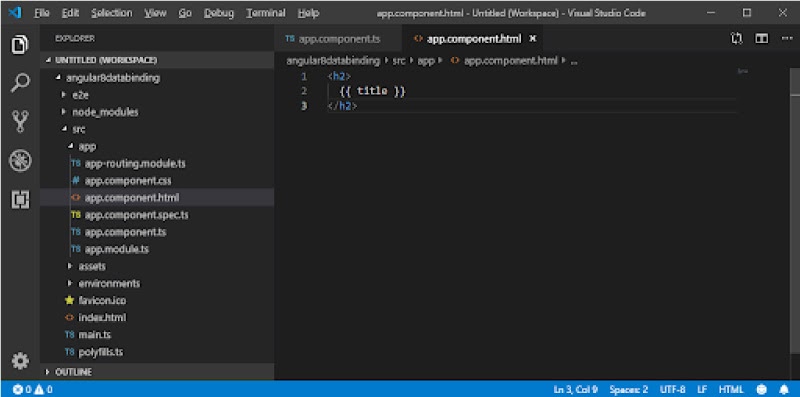Open the Edit menu
Screen dimensions: 800x397
pos(70,13)
